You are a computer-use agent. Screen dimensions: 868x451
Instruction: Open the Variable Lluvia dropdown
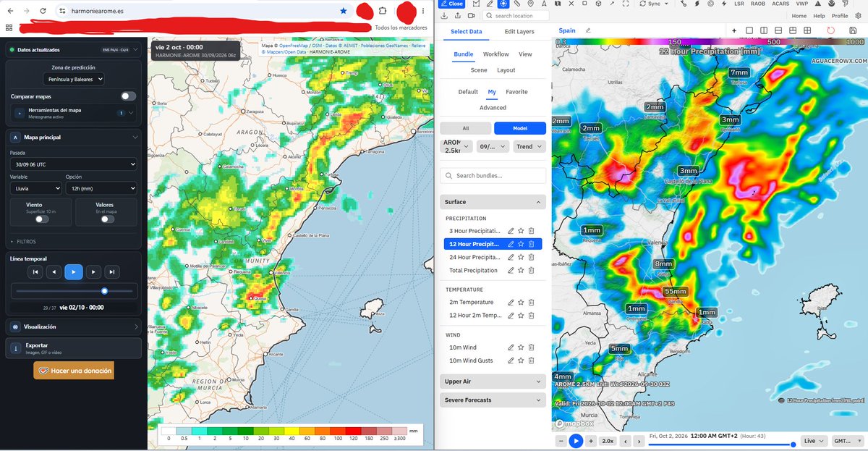(x=35, y=188)
